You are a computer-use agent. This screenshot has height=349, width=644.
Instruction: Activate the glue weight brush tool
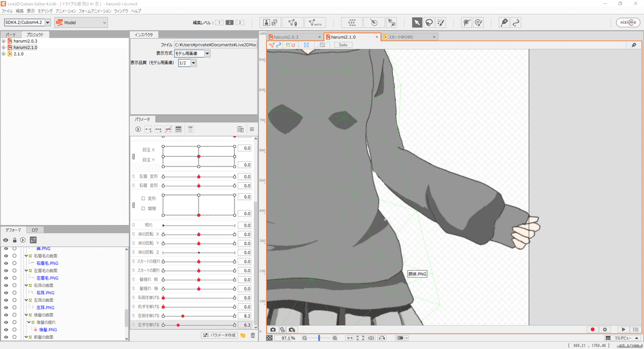(x=478, y=22)
